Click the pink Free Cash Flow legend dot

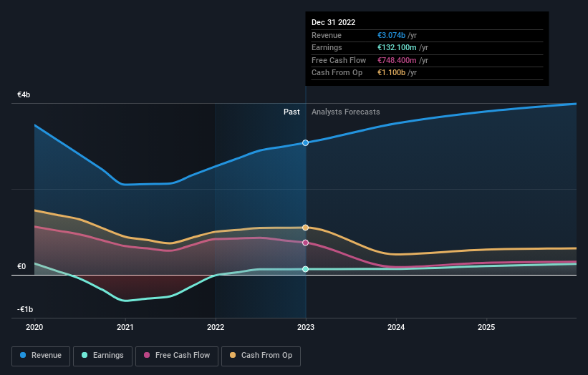click(147, 355)
